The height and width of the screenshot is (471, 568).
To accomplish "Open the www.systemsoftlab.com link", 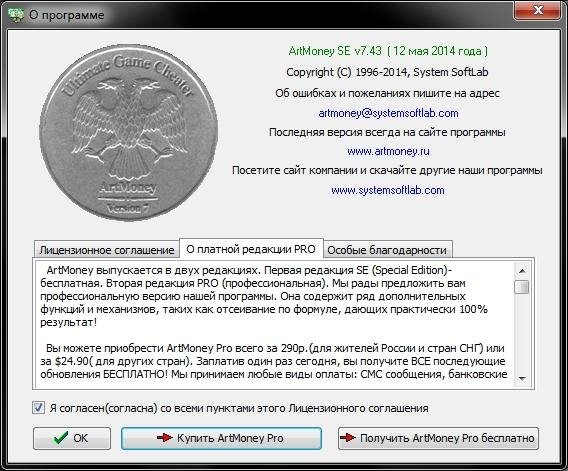I will (x=388, y=190).
